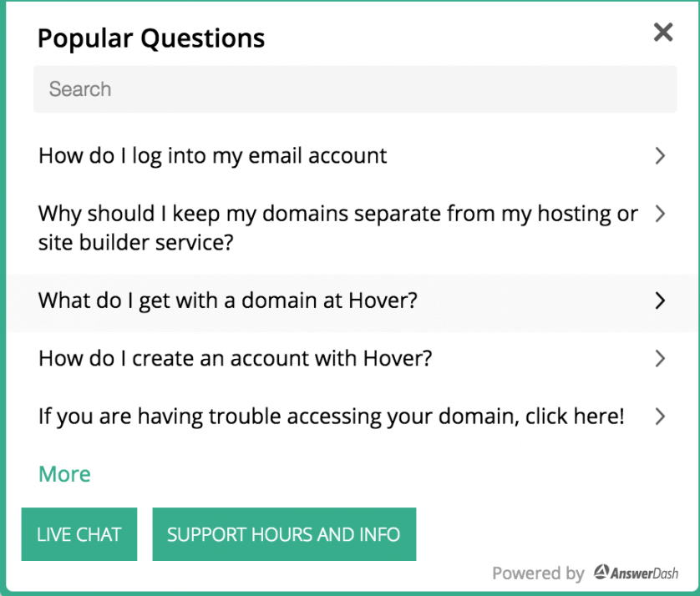This screenshot has width=700, height=596.
Task: Close the Popular Questions panel
Action: 663,32
